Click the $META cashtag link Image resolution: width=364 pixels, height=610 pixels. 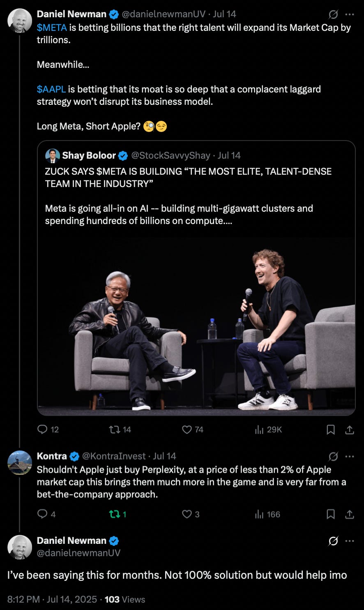coord(52,28)
